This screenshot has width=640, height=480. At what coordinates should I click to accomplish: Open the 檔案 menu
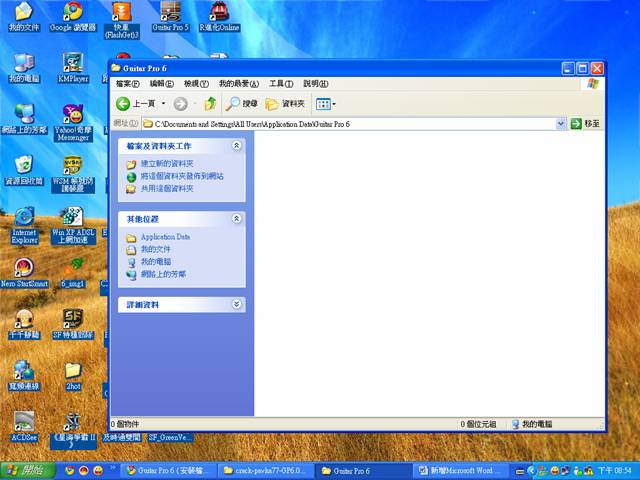point(127,84)
